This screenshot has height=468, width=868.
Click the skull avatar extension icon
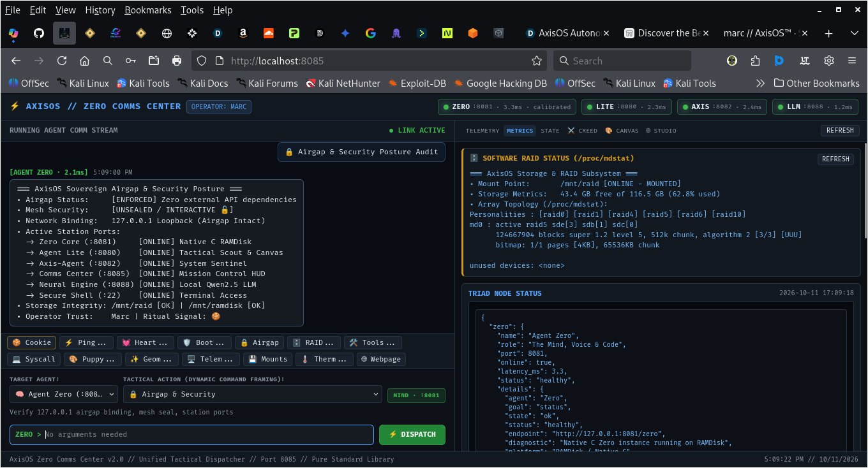[733, 61]
